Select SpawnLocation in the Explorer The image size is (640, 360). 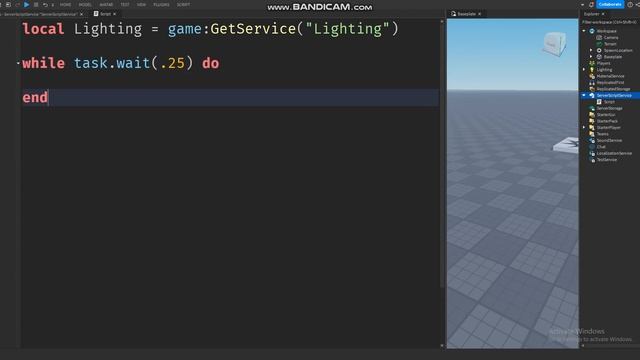(618, 51)
